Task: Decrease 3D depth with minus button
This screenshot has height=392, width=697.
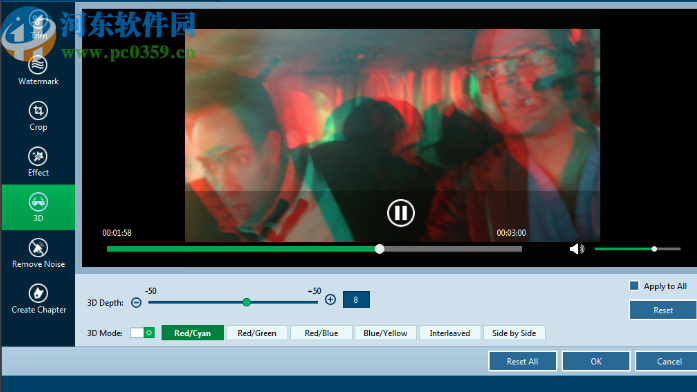Action: coord(136,303)
